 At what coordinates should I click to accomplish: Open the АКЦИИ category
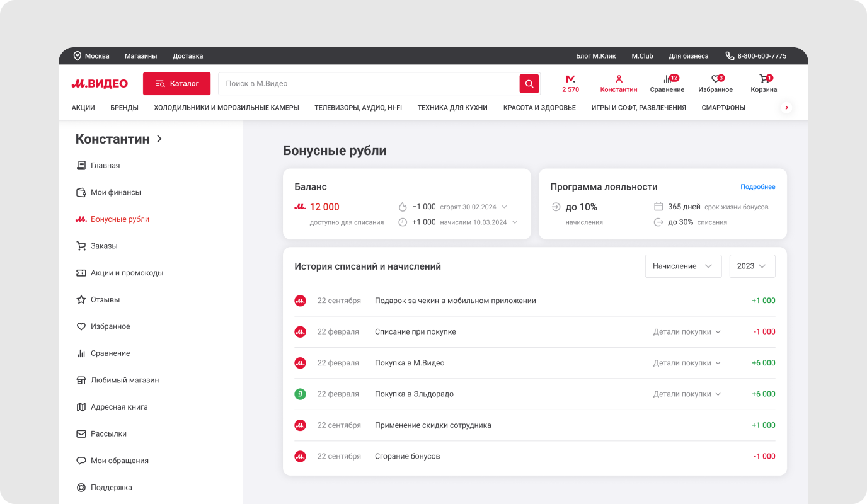pyautogui.click(x=83, y=108)
